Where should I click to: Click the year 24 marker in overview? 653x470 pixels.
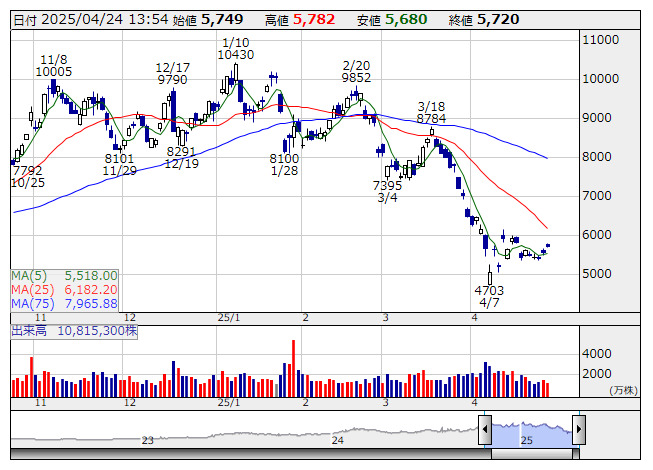coord(338,440)
